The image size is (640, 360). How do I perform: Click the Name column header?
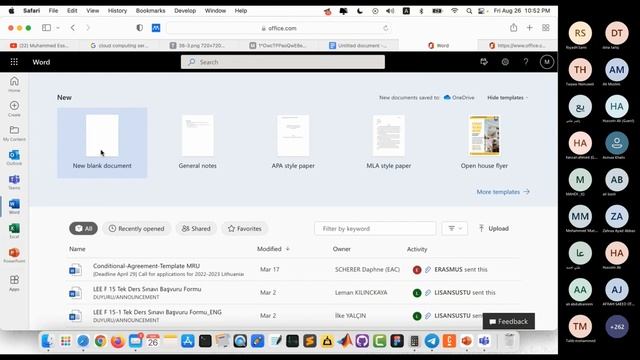point(77,249)
